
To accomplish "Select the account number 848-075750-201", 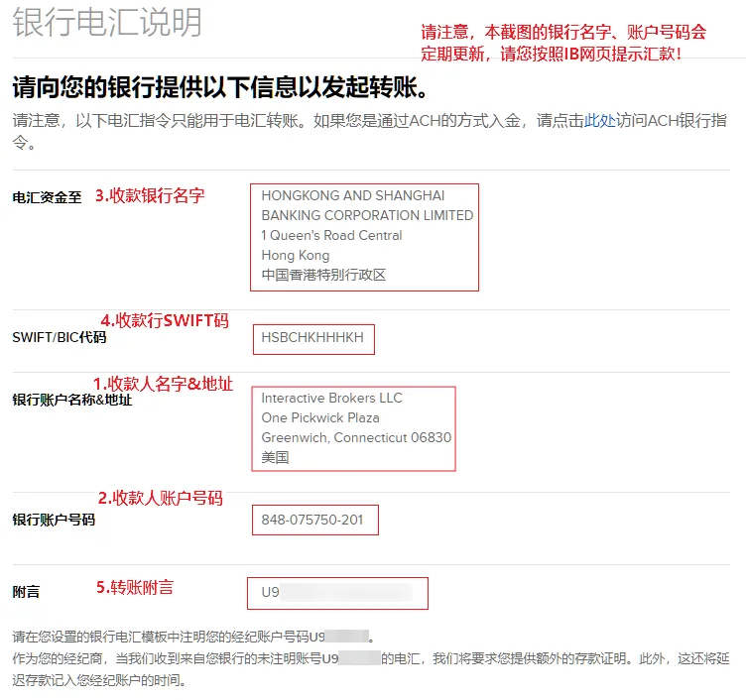I will tap(312, 520).
